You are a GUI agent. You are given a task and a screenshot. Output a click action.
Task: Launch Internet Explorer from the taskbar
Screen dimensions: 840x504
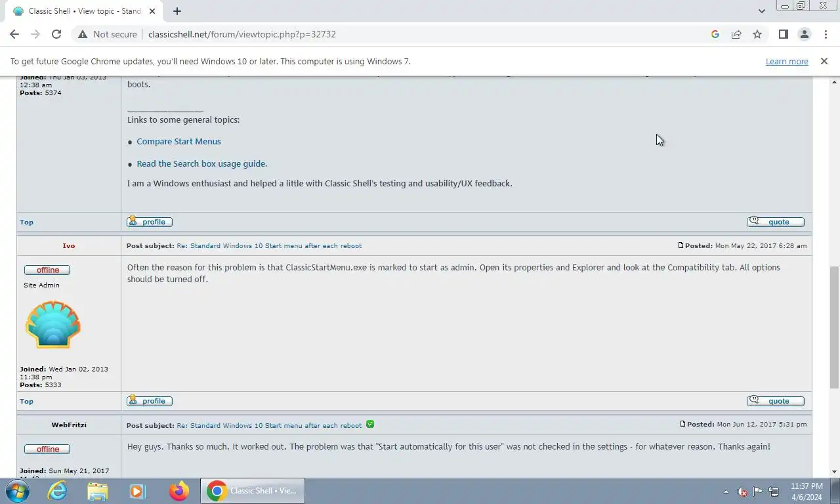pos(58,491)
